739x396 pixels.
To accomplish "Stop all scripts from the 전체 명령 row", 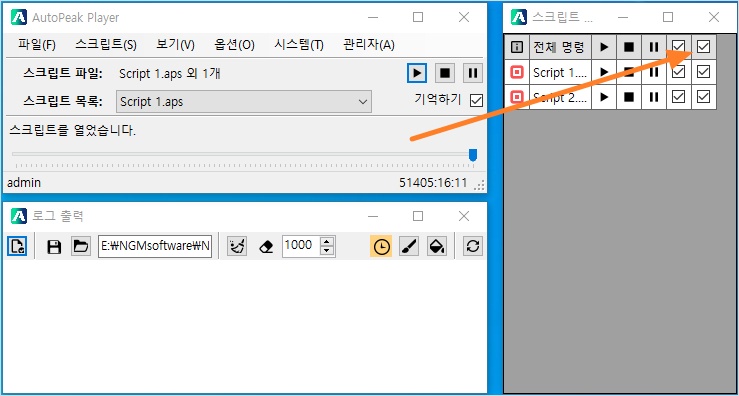I will [629, 47].
